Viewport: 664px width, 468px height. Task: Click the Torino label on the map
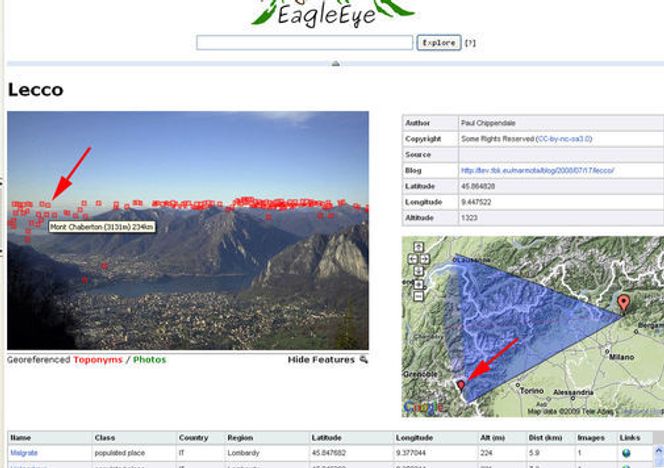(x=531, y=390)
